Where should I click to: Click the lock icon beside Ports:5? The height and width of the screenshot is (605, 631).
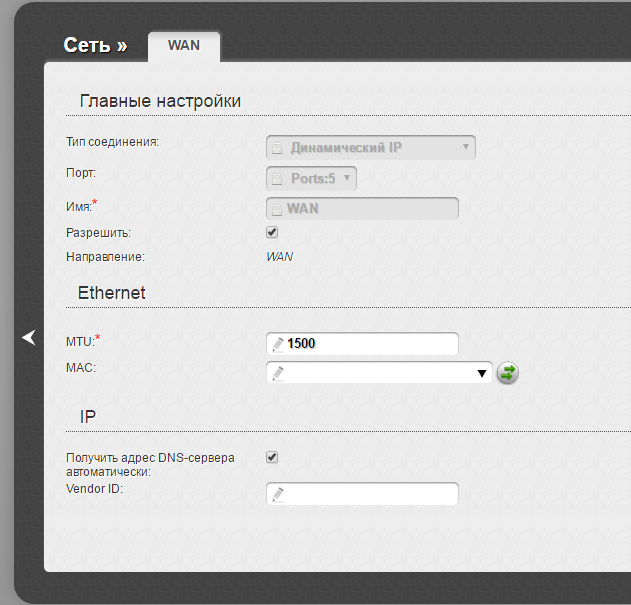point(278,179)
